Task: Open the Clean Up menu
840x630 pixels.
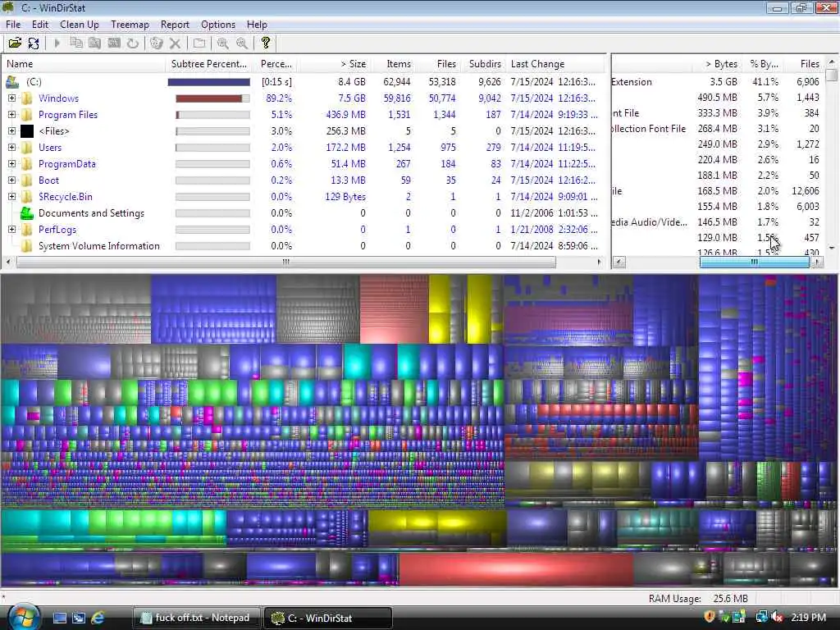Action: pyautogui.click(x=80, y=25)
